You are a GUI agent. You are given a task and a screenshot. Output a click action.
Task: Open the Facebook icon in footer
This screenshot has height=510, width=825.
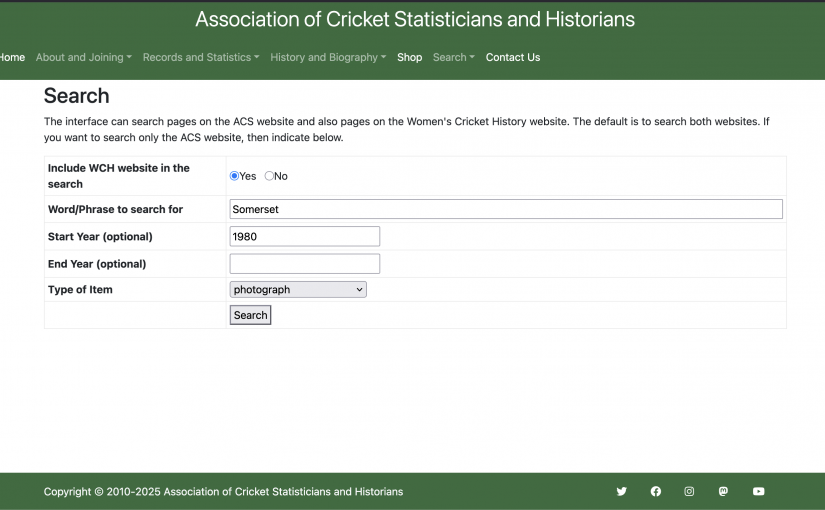coord(656,491)
